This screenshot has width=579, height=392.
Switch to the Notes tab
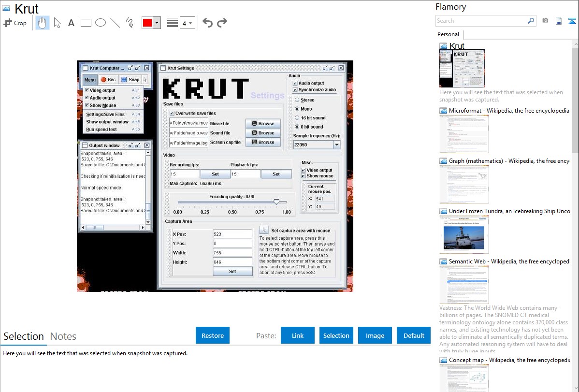point(63,336)
